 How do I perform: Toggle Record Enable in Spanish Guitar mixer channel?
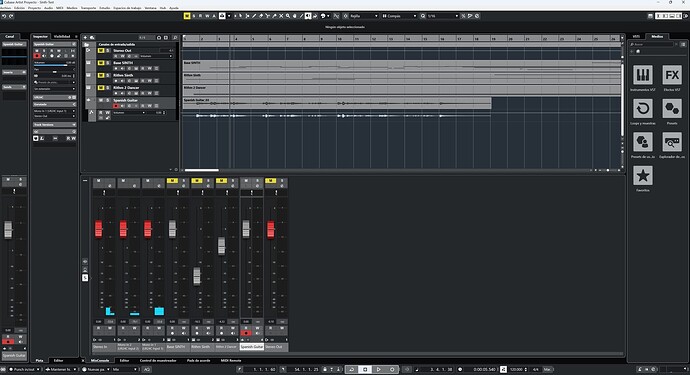pyautogui.click(x=246, y=333)
